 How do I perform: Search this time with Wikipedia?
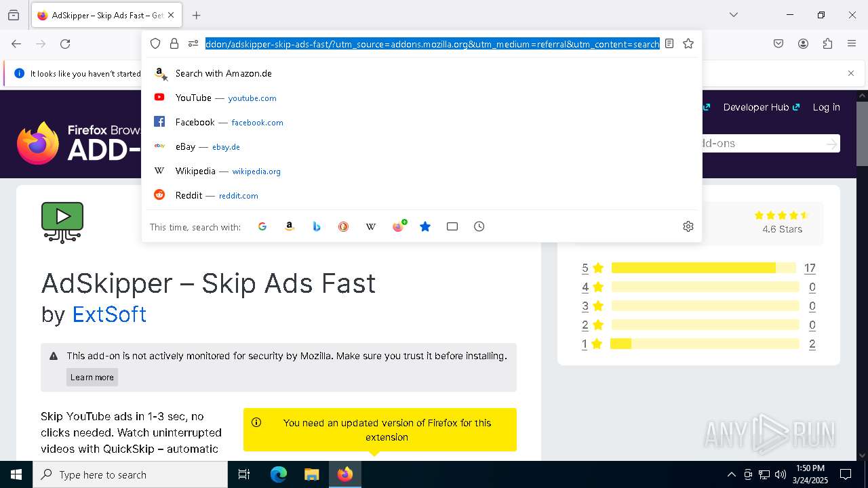pos(371,226)
